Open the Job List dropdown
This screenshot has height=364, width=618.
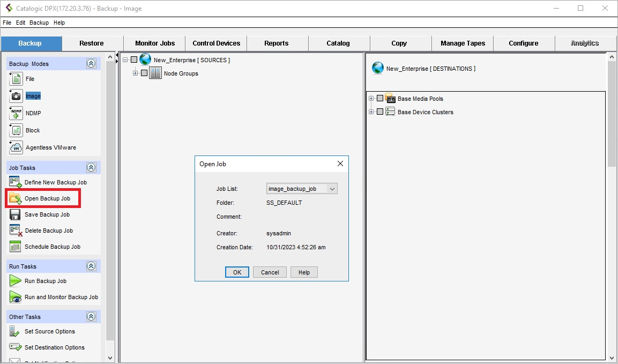[332, 189]
